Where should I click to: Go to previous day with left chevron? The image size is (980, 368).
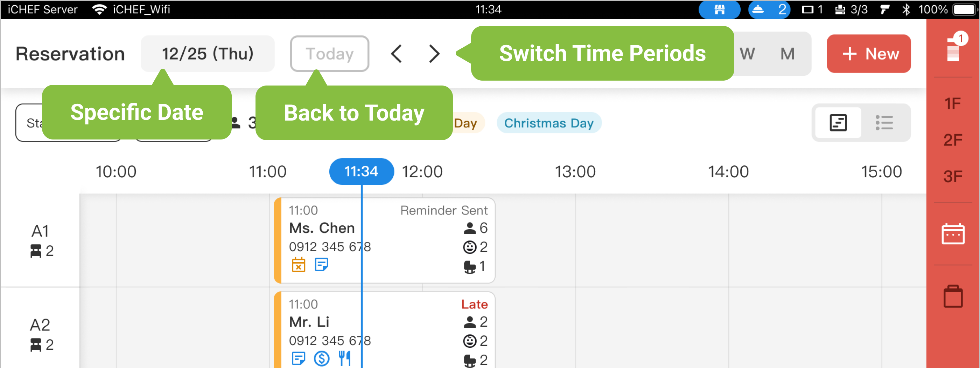tap(397, 54)
